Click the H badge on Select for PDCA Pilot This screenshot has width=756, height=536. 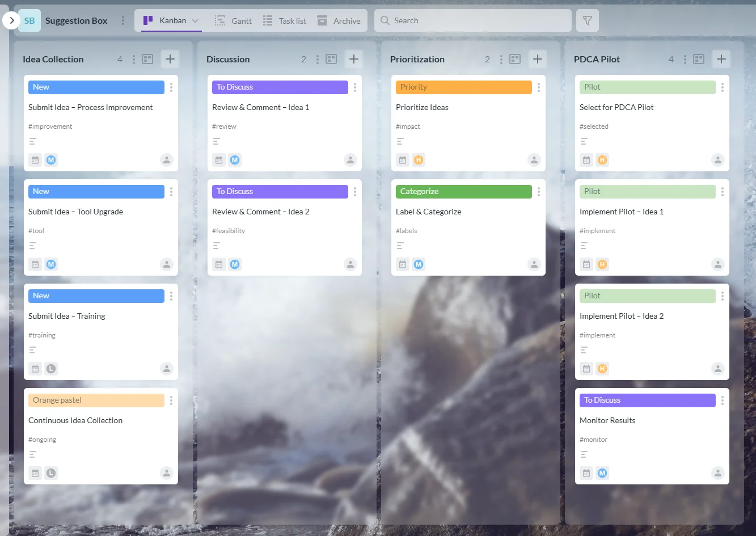point(602,159)
